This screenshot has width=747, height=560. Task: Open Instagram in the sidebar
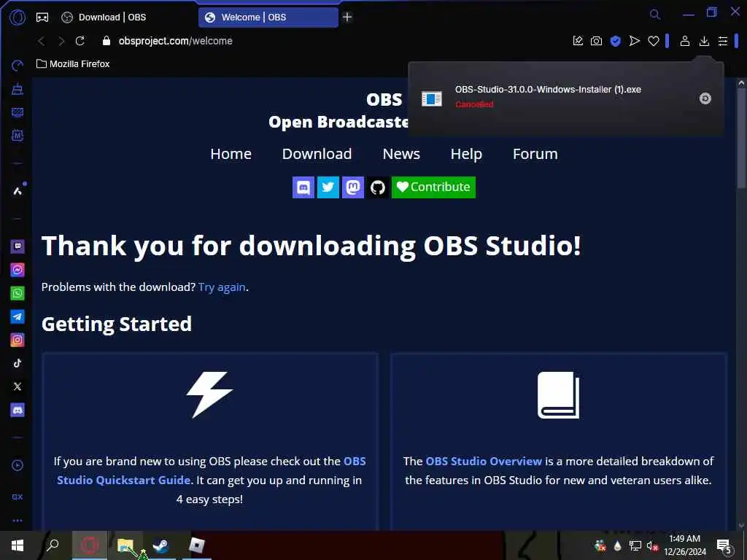coord(18,340)
